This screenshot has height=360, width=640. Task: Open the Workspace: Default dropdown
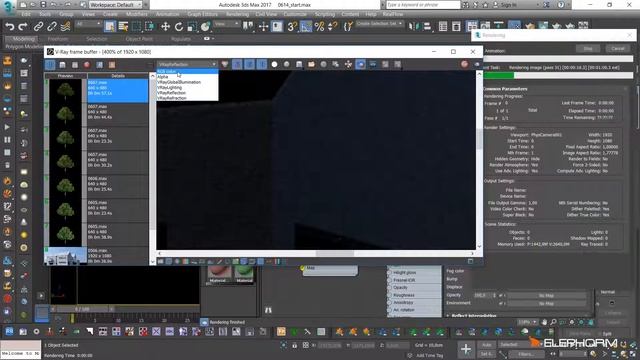(116, 5)
